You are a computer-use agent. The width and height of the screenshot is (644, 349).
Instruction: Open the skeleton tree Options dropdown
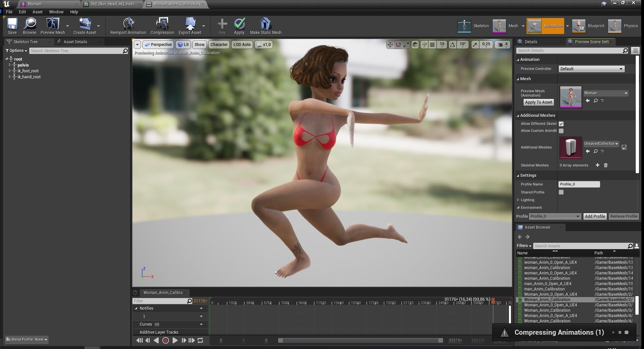point(16,51)
